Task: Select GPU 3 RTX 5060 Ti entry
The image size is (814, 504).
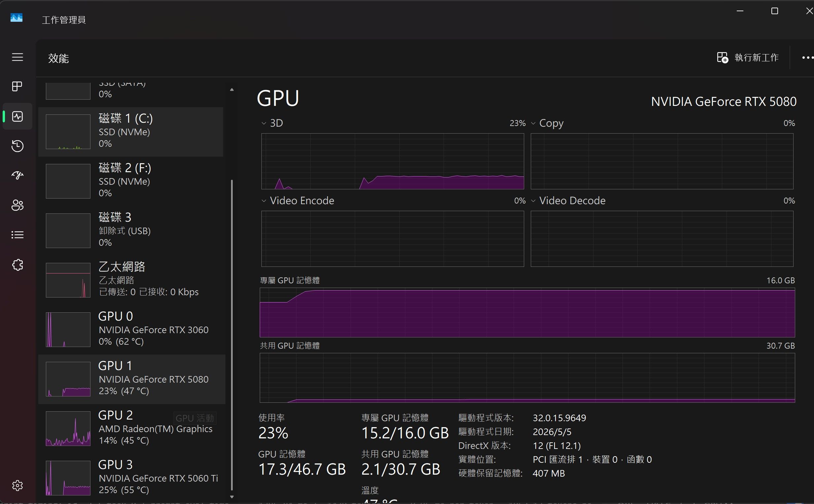Action: [131, 478]
